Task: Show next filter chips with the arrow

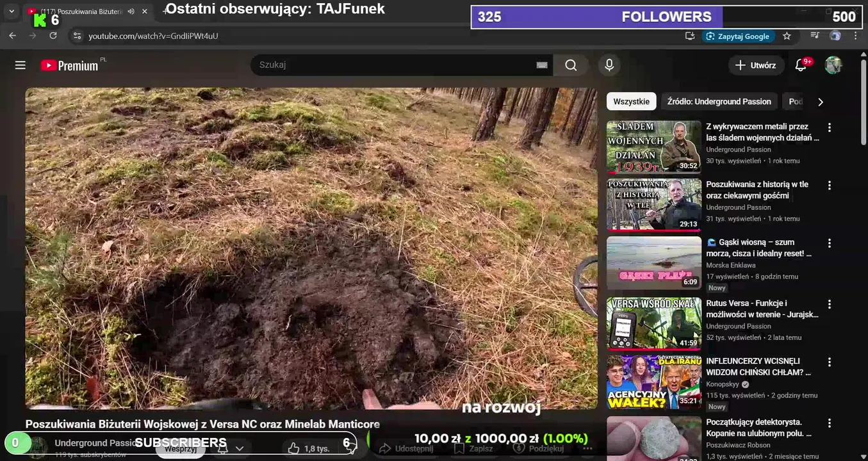Action: click(x=821, y=102)
